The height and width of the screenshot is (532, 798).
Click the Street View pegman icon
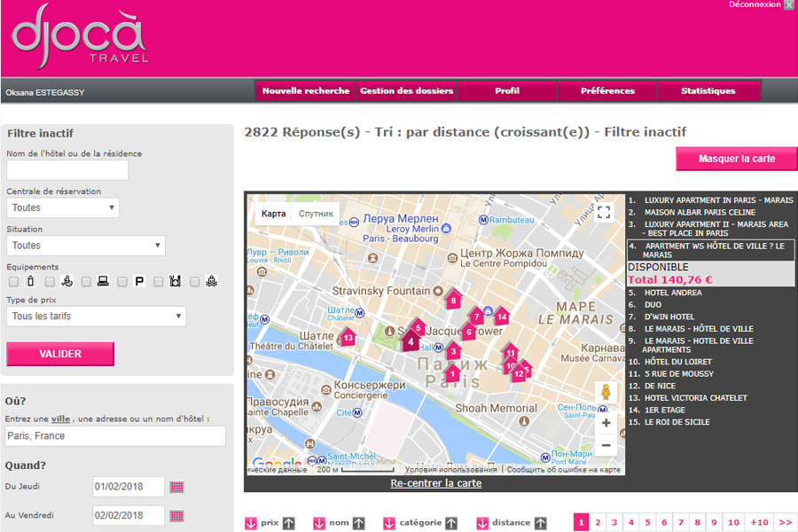(x=606, y=392)
